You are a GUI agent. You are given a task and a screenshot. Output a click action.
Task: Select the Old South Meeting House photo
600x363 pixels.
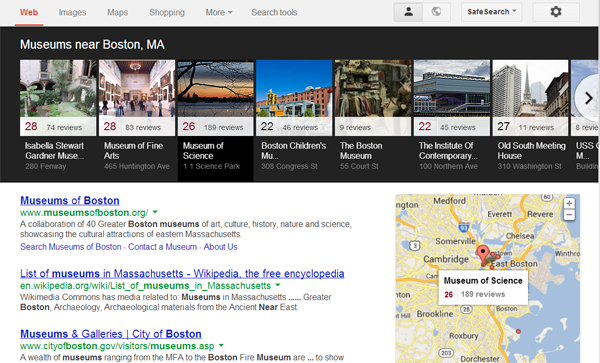click(530, 88)
